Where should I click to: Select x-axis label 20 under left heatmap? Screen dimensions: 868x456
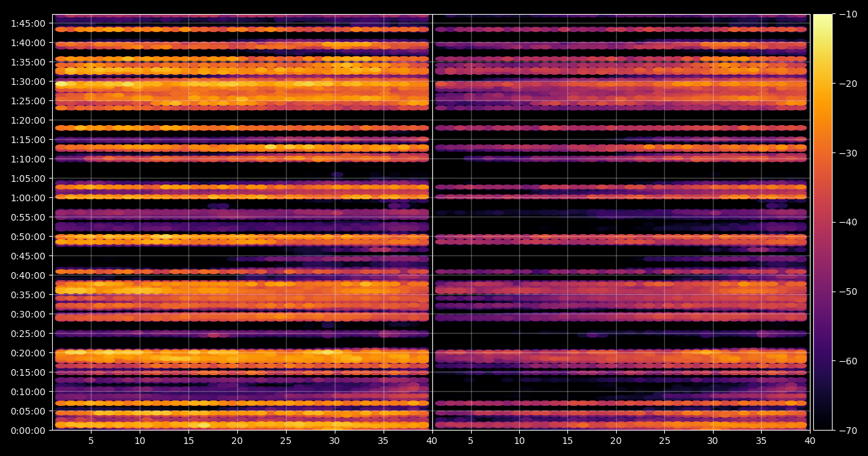pos(237,441)
